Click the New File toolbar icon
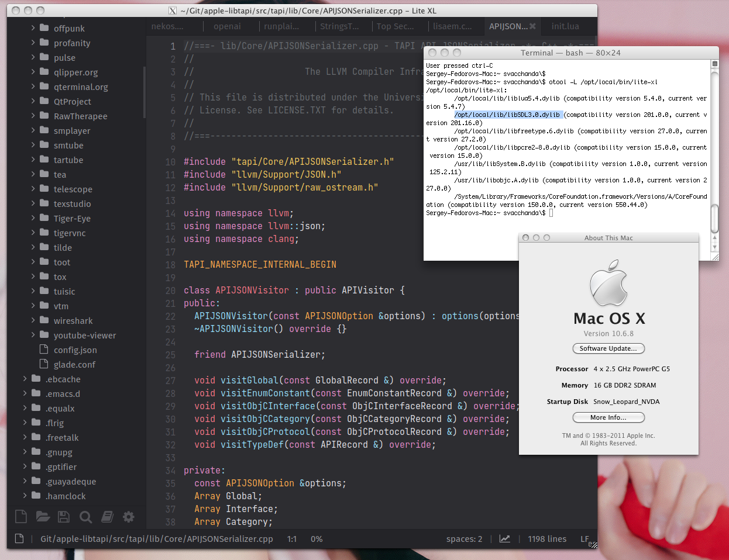The width and height of the screenshot is (729, 560). tap(21, 516)
